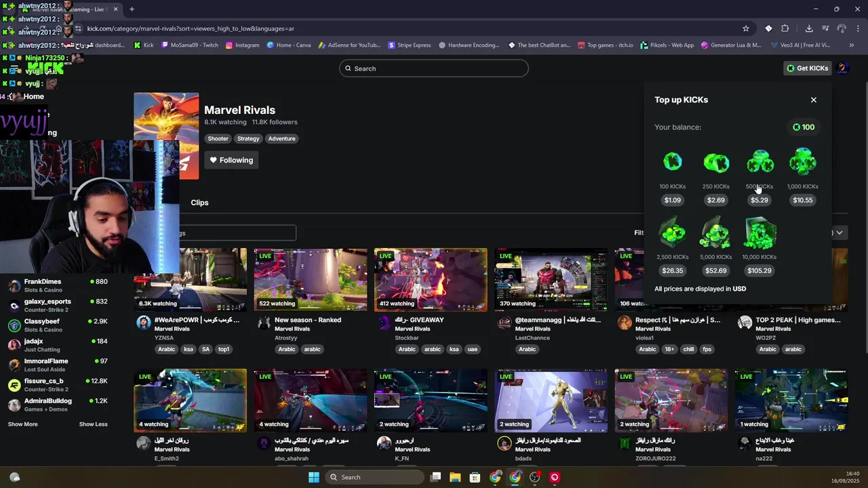The width and height of the screenshot is (868, 488).
Task: Select the 10,000 KICKs gem chest icon
Action: 759,232
